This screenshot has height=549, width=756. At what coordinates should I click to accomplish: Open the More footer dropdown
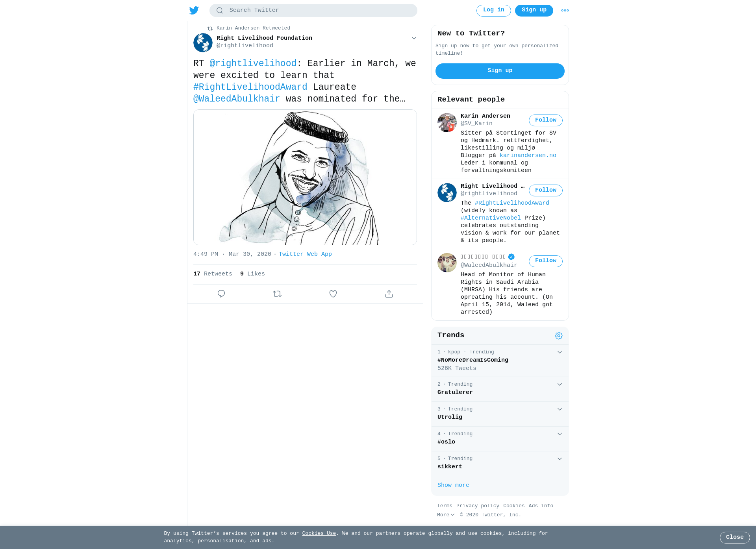(446, 515)
